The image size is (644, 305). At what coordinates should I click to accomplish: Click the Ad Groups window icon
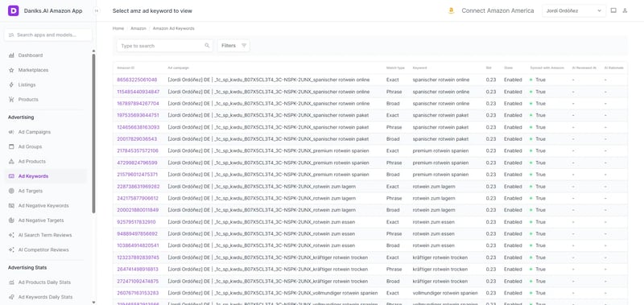click(11, 146)
